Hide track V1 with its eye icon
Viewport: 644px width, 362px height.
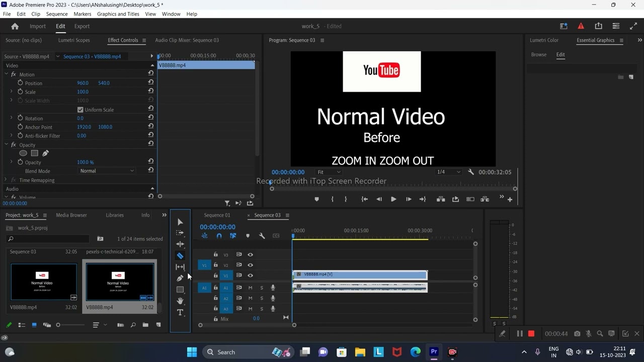(x=250, y=276)
